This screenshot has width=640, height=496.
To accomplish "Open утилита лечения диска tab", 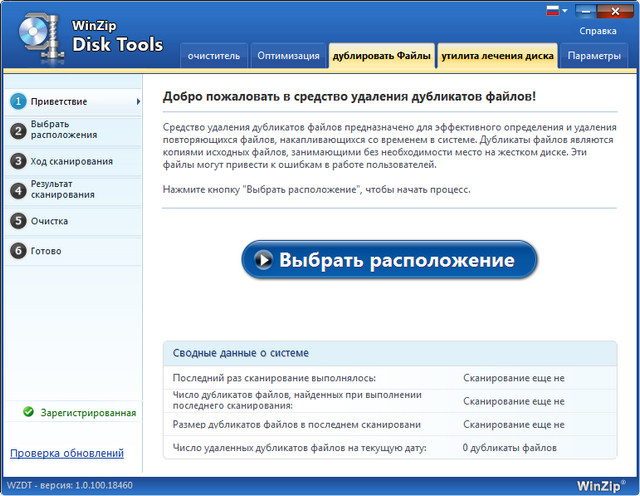I will 497,56.
